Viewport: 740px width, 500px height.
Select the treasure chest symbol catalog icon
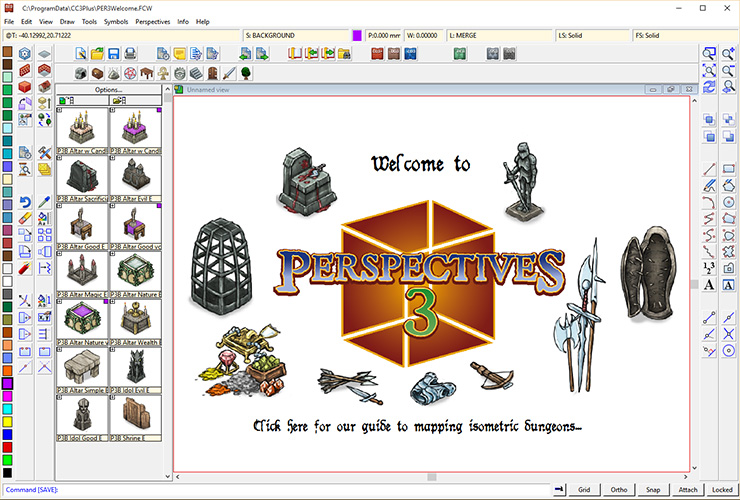97,73
